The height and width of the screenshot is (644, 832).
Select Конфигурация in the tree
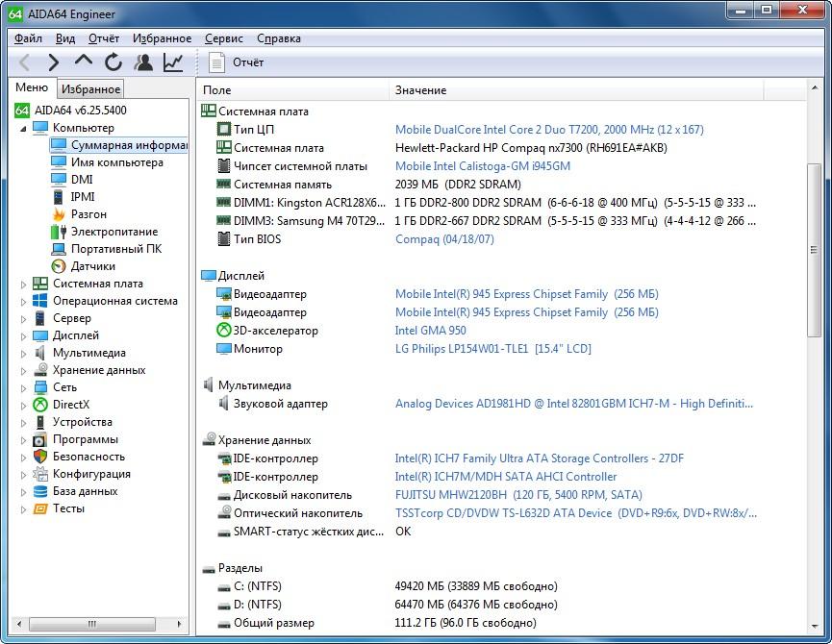(91, 474)
